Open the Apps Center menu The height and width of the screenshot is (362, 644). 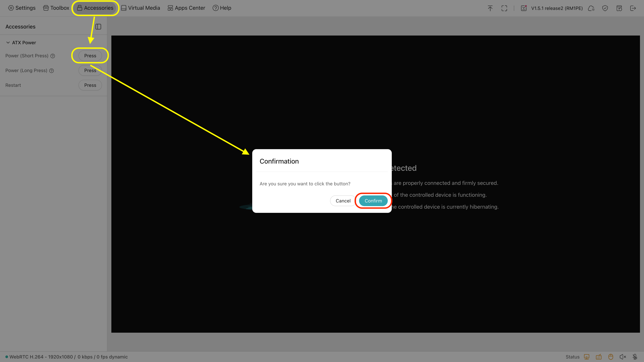[186, 8]
